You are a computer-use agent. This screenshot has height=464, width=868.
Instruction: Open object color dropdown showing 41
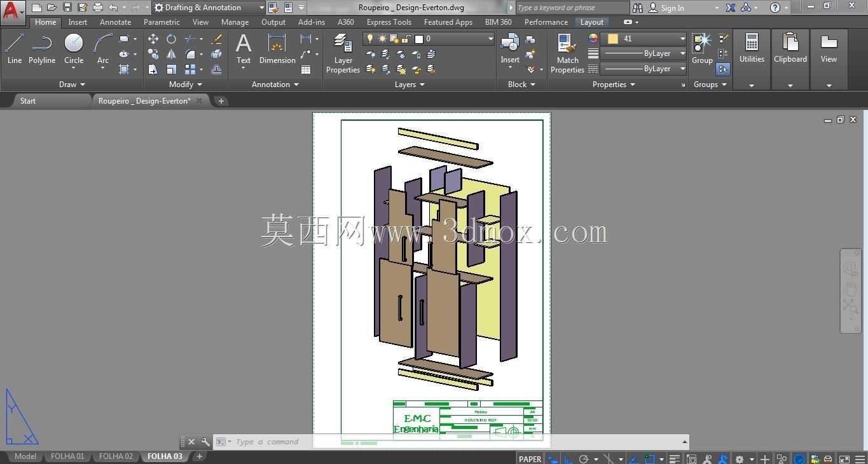point(644,38)
